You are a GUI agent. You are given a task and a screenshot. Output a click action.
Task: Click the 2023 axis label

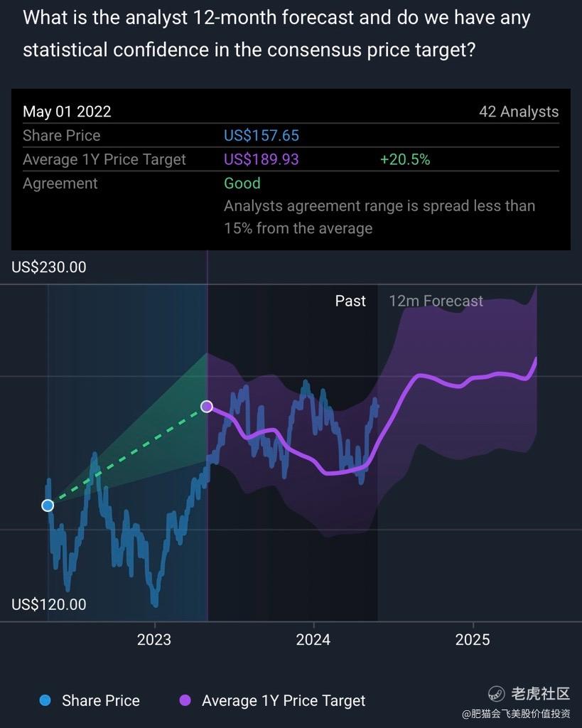click(154, 640)
